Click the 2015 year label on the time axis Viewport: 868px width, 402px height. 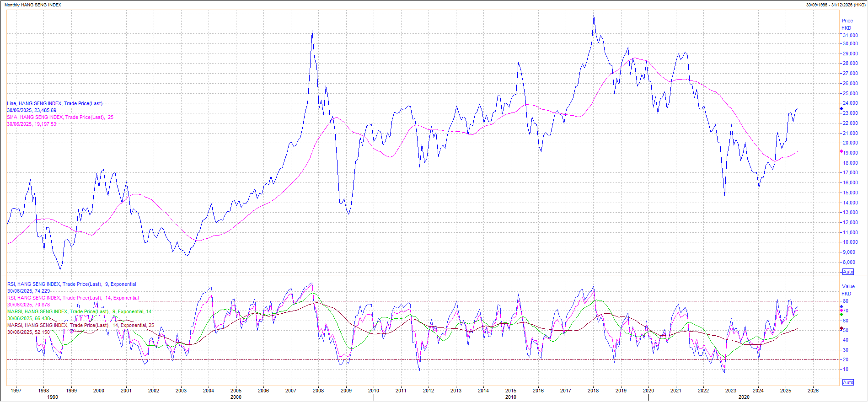point(511,391)
